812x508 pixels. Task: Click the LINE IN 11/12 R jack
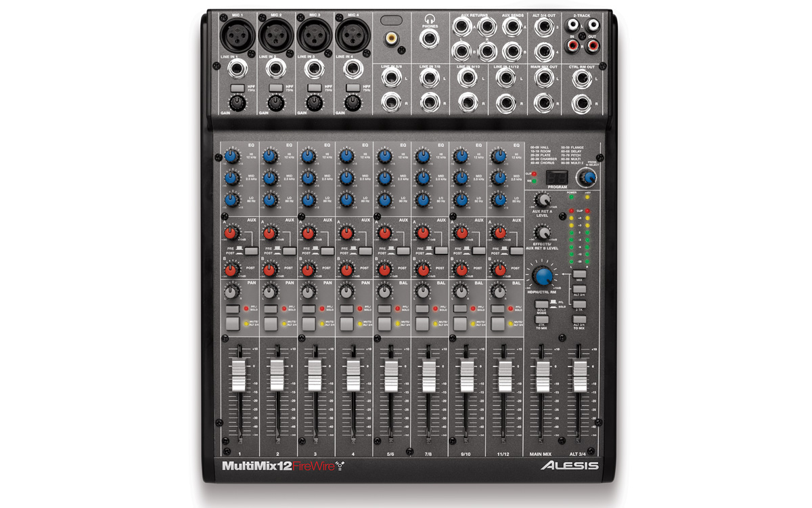505,103
